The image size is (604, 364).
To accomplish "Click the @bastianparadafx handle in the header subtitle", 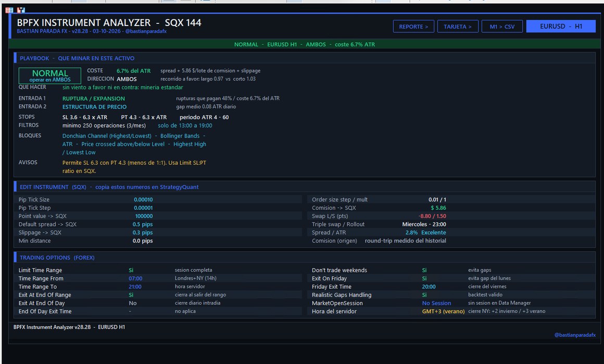I will tap(146, 32).
